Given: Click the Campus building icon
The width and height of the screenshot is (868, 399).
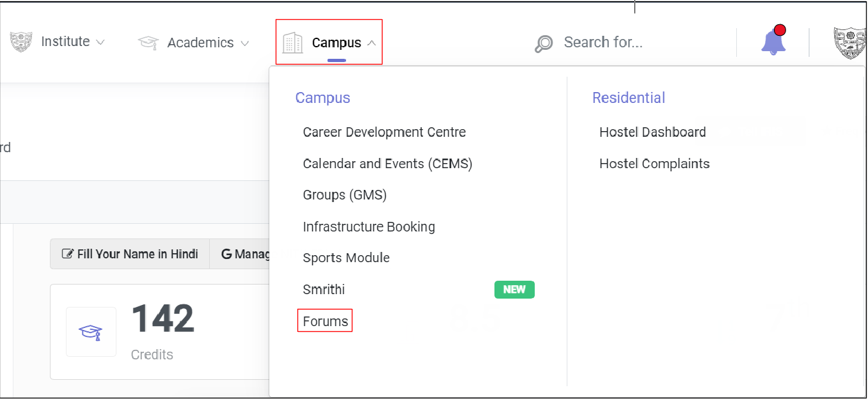Looking at the screenshot, I should 293,43.
